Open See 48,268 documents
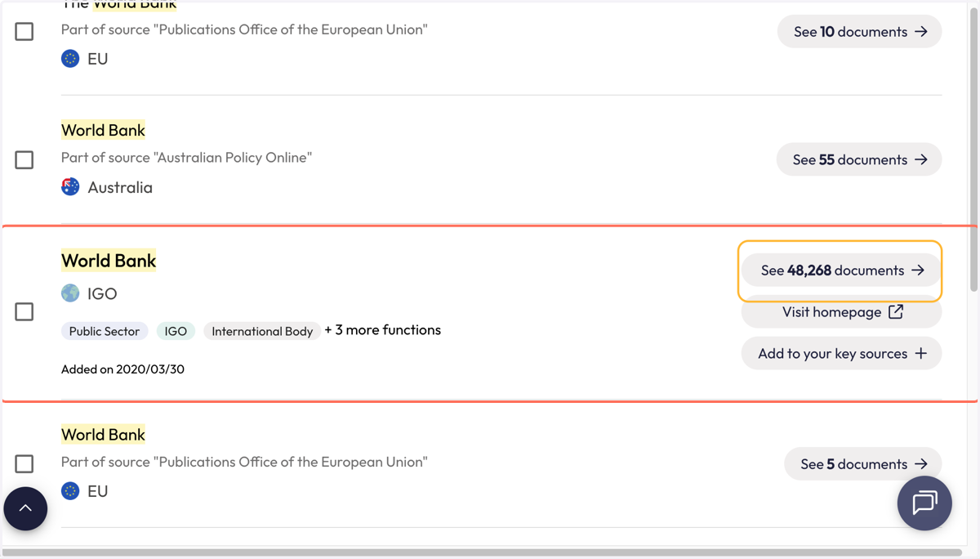 (841, 271)
